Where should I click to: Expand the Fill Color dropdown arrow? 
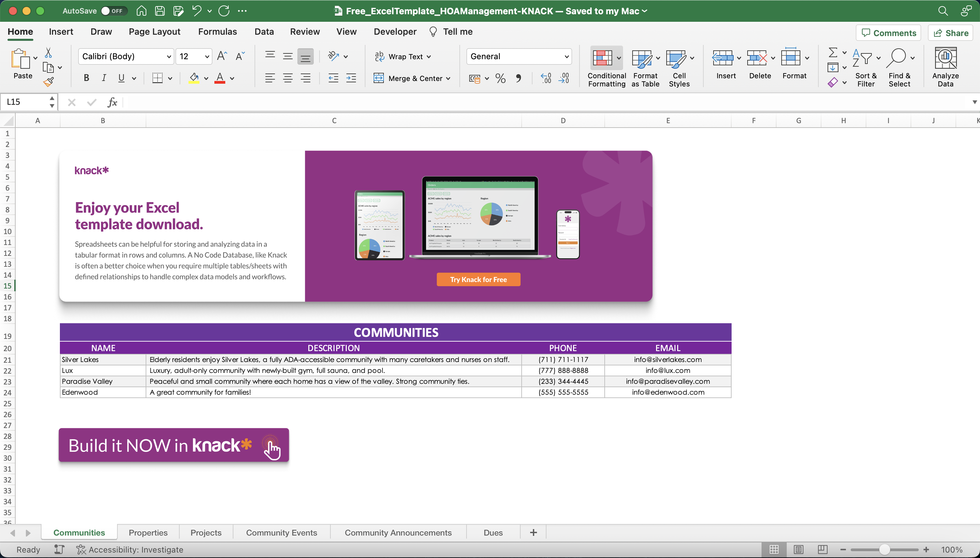pos(206,78)
